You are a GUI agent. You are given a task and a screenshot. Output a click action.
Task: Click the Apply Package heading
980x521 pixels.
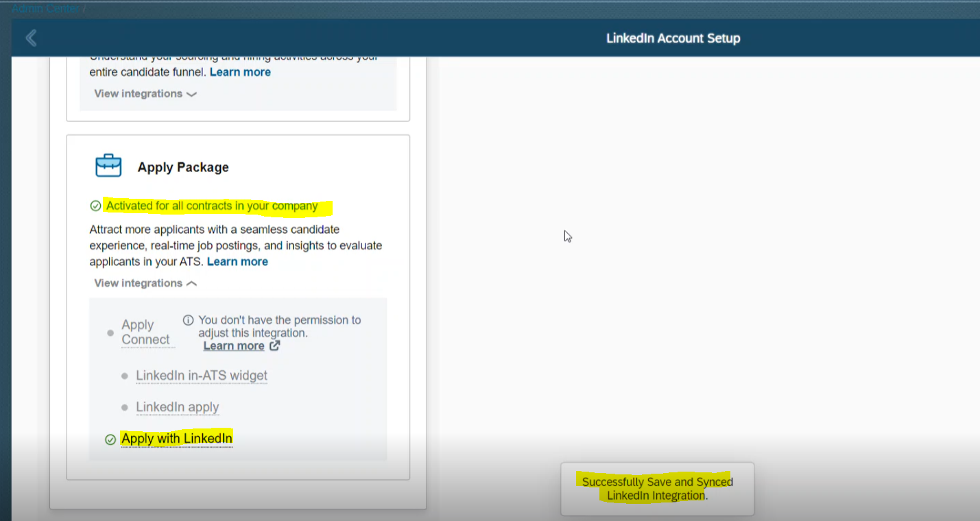coord(183,167)
